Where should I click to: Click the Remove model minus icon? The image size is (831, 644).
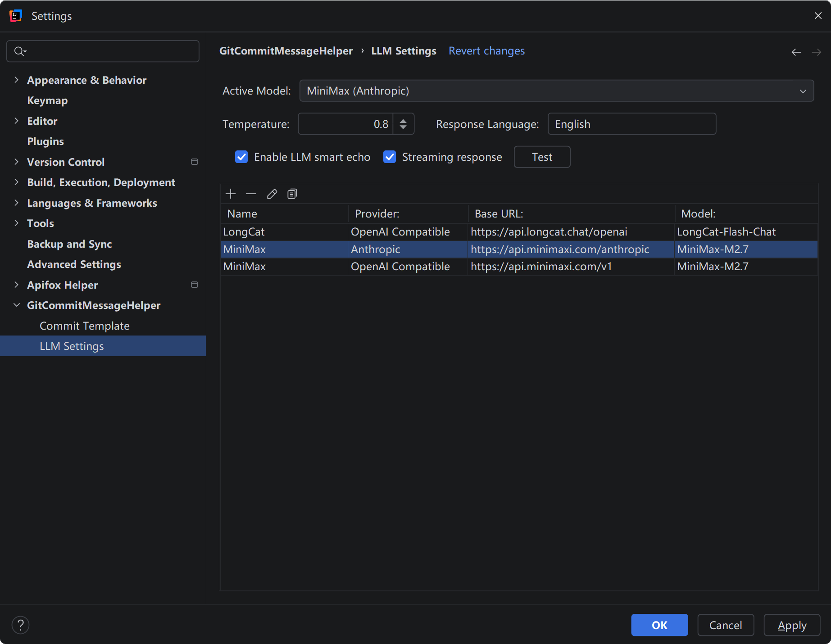tap(251, 194)
